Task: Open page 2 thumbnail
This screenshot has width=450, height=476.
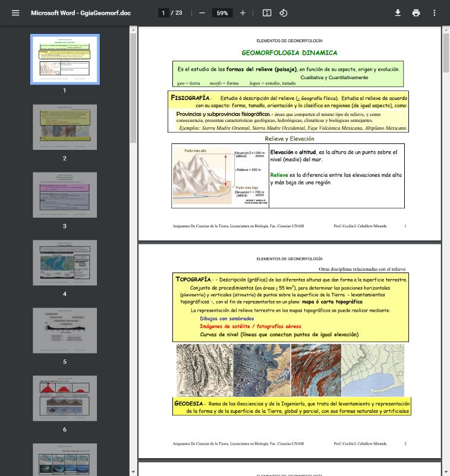Action: click(65, 127)
